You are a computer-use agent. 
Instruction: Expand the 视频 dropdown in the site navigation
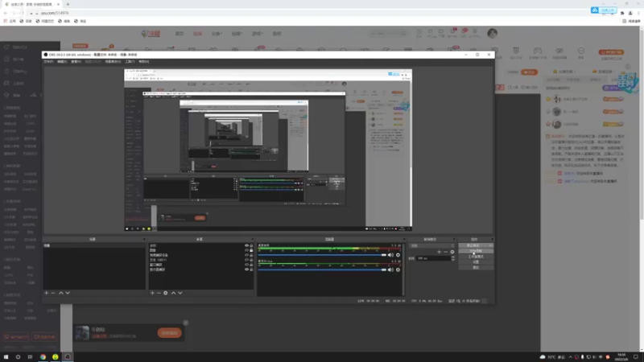click(237, 34)
